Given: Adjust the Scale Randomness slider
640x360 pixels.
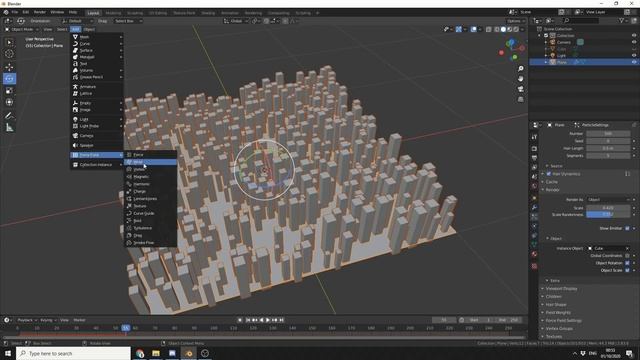Looking at the screenshot, I should [x=608, y=214].
